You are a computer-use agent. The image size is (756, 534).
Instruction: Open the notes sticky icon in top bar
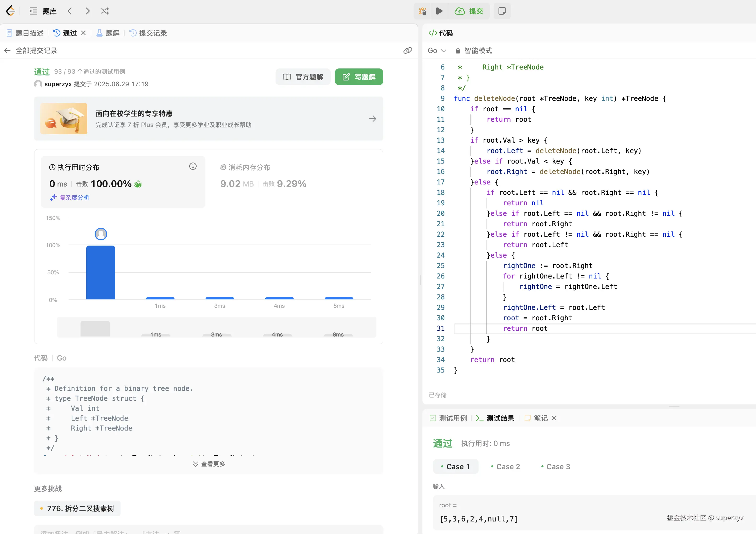502,11
